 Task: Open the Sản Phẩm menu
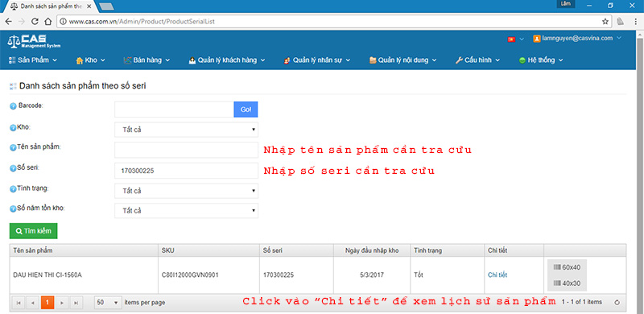[x=33, y=60]
